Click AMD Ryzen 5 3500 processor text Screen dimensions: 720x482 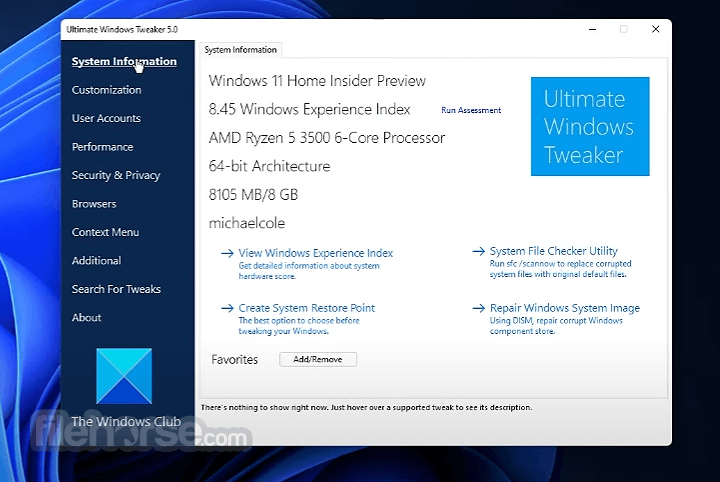pyautogui.click(x=326, y=138)
